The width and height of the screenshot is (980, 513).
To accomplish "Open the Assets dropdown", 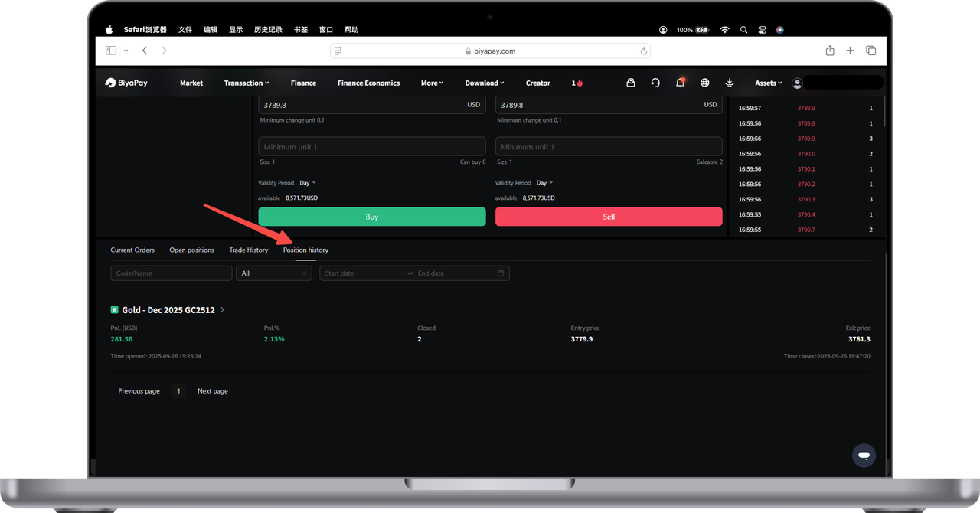I will pos(768,83).
